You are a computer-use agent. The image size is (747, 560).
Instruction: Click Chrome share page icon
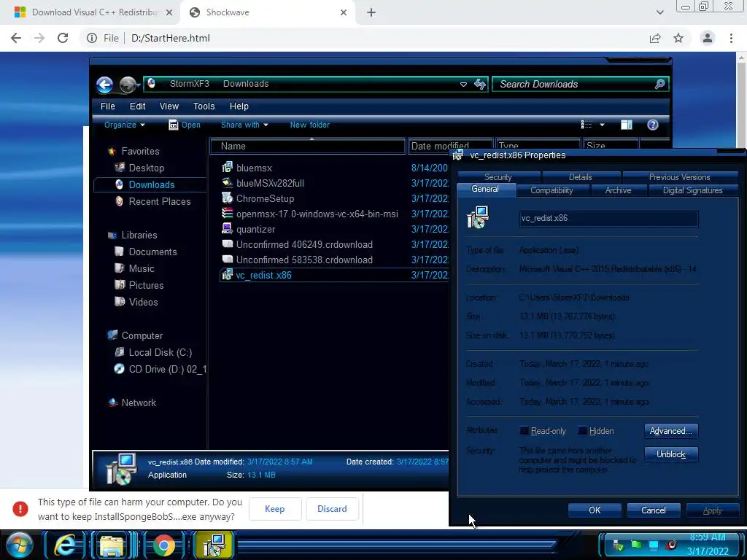pyautogui.click(x=655, y=38)
